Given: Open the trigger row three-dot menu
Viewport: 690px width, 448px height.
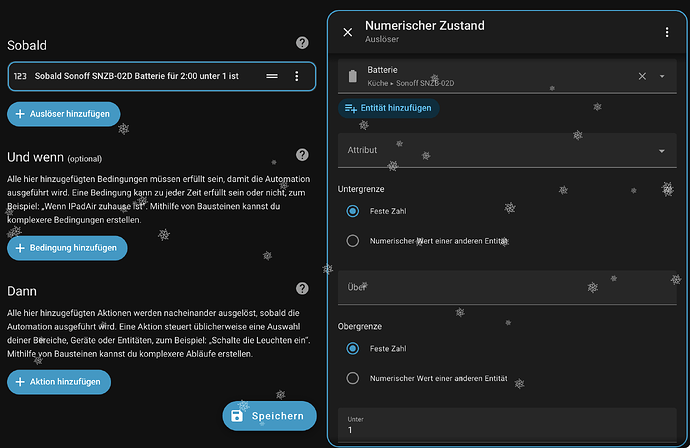Looking at the screenshot, I should pos(296,76).
